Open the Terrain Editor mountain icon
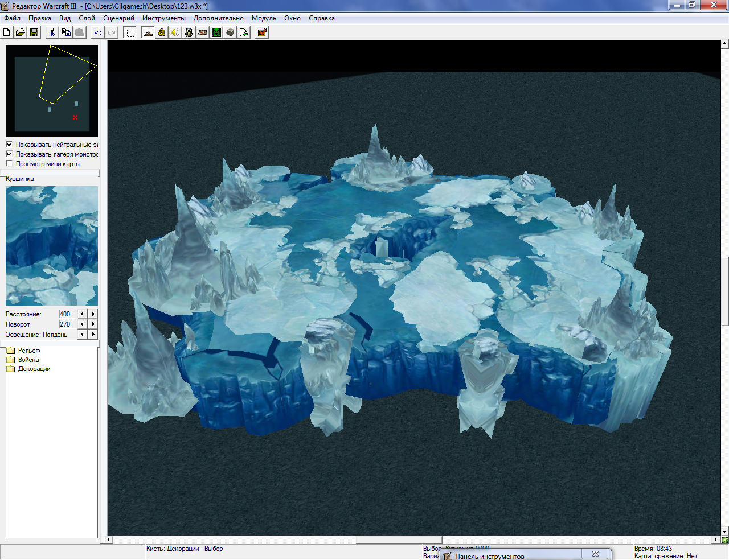729x560 pixels. click(148, 32)
